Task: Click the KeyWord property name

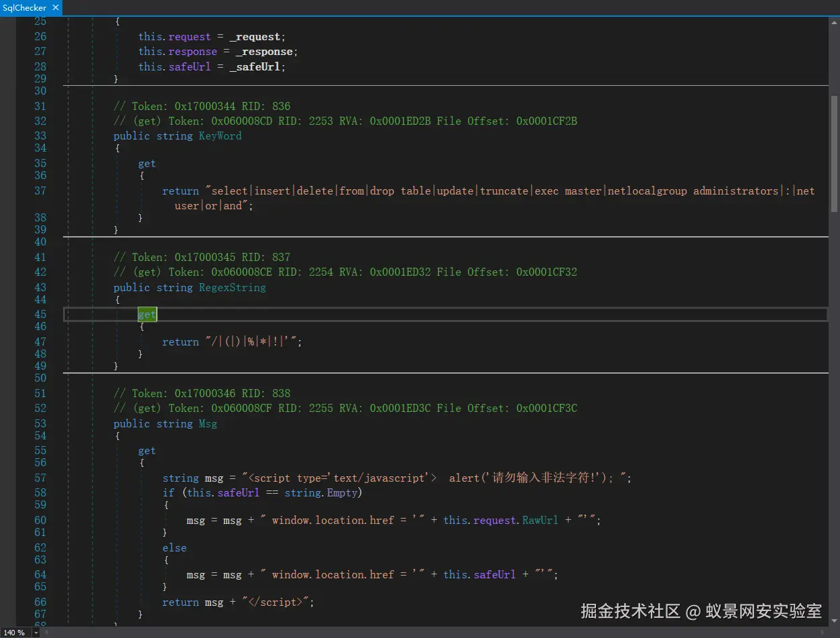Action: tap(220, 136)
